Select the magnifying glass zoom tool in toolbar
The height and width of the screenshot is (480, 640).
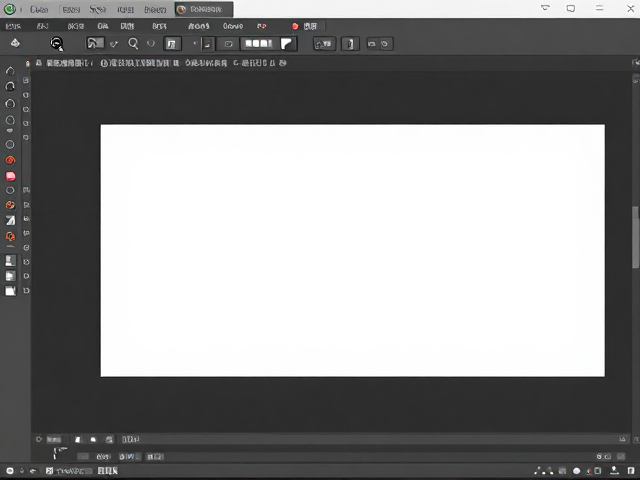click(x=133, y=44)
